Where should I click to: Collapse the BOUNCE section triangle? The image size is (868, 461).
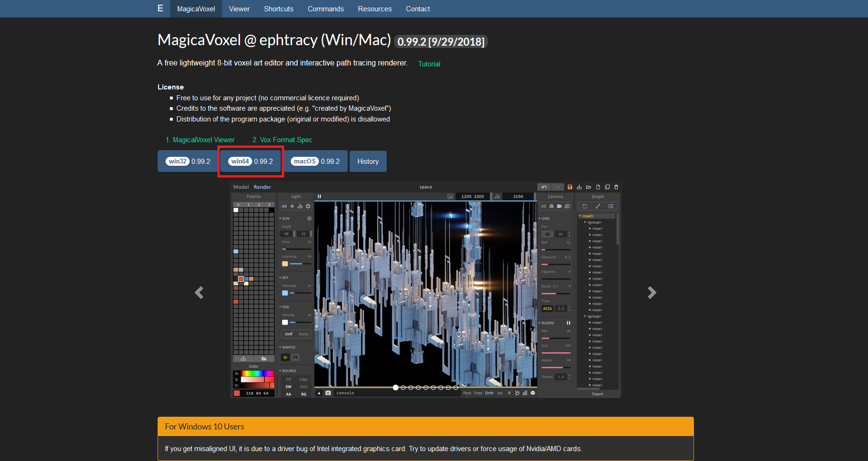tap(280, 371)
